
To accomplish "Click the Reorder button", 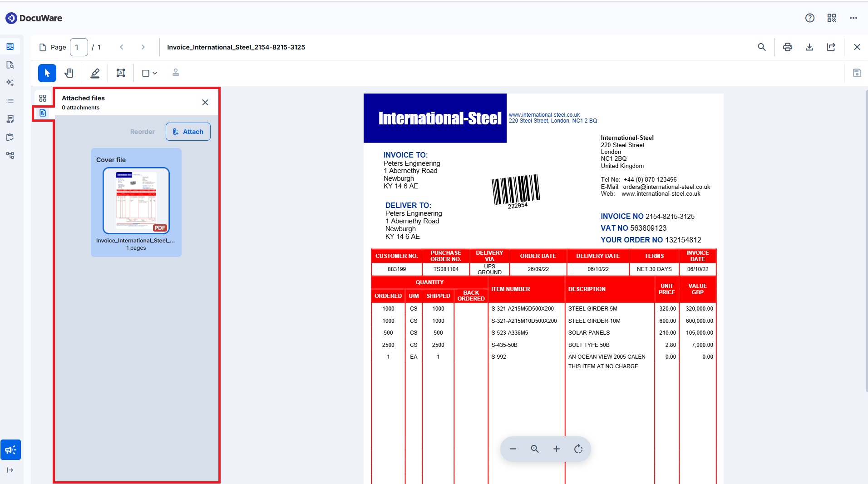I will (143, 132).
